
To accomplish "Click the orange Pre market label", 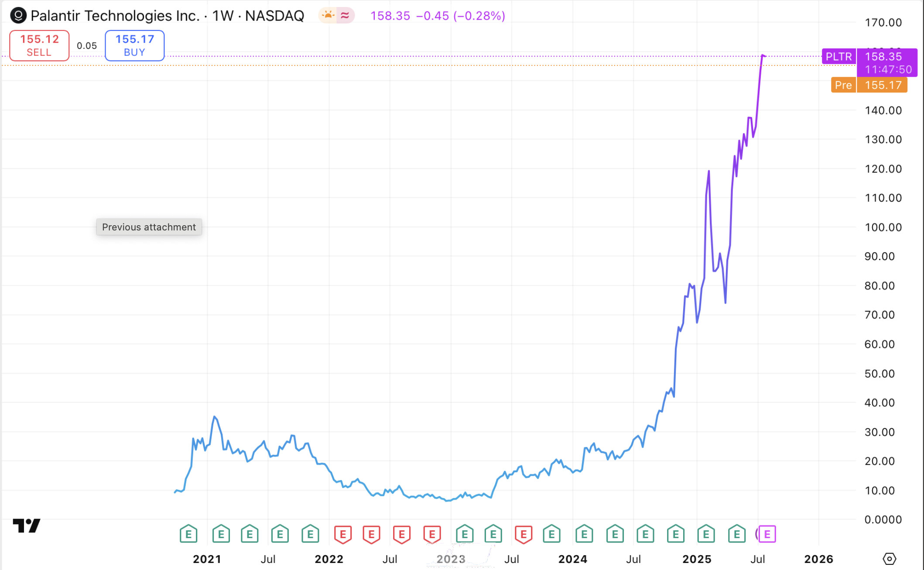I will tap(843, 85).
